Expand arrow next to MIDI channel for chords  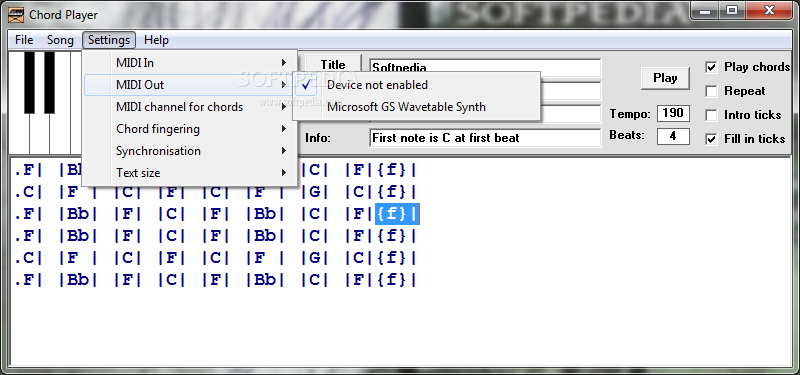point(284,107)
